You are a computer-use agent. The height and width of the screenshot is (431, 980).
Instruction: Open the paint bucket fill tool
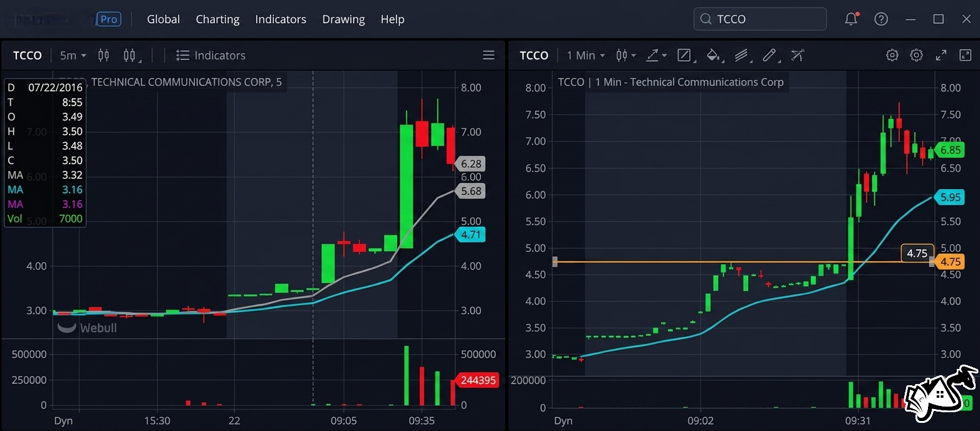(714, 56)
